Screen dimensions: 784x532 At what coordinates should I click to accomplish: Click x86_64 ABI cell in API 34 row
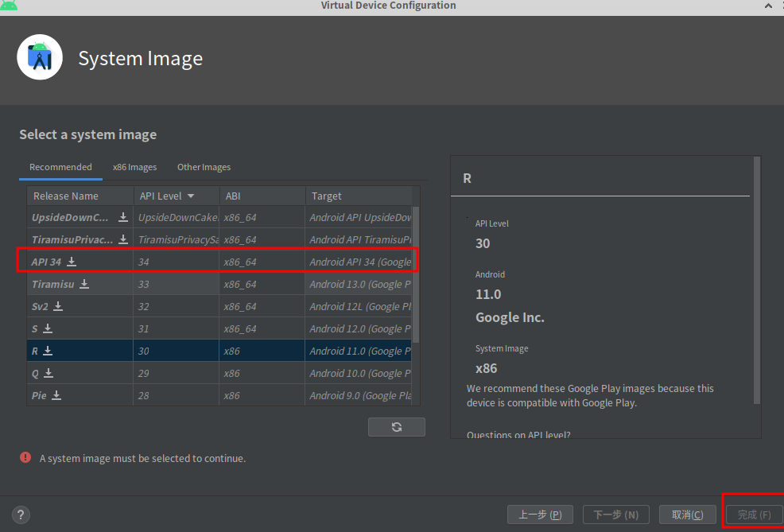[x=262, y=262]
